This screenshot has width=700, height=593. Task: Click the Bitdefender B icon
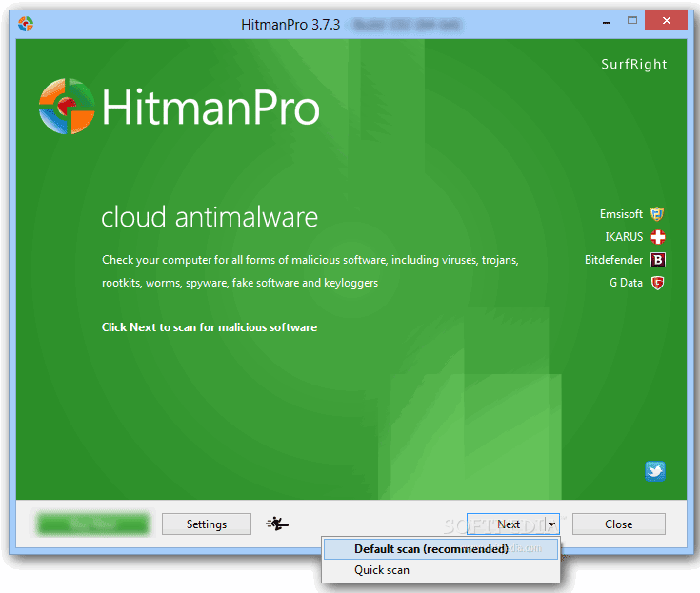coord(658,260)
